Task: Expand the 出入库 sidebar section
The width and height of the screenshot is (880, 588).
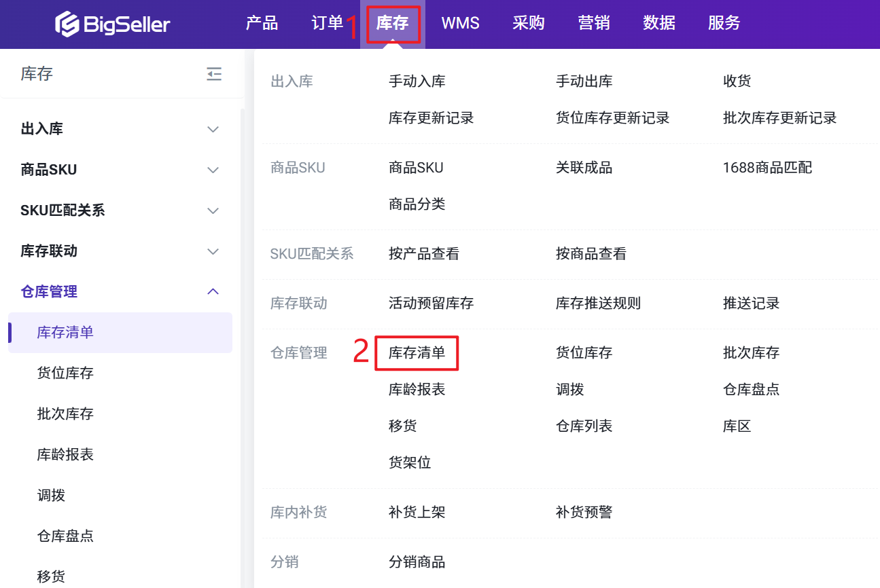Action: pyautogui.click(x=213, y=129)
